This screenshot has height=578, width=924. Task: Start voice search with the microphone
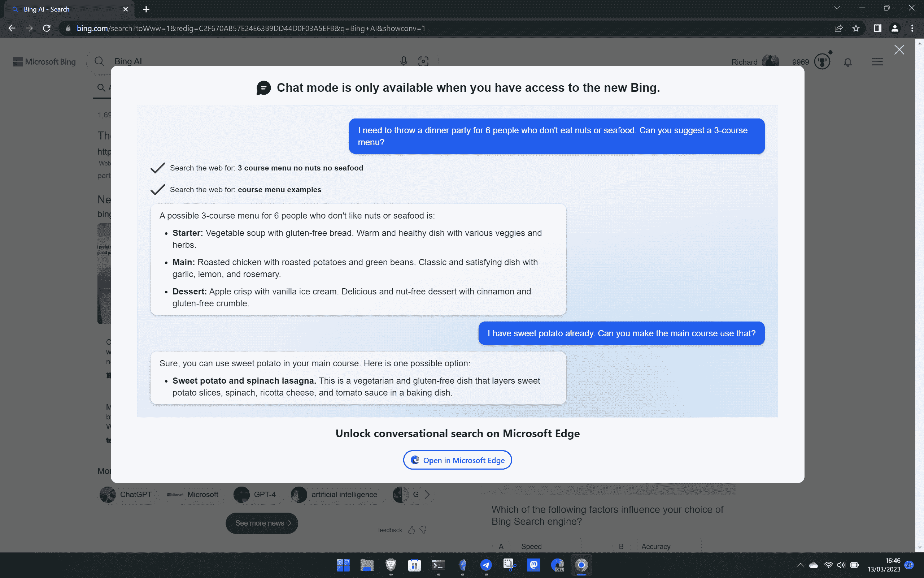(404, 61)
